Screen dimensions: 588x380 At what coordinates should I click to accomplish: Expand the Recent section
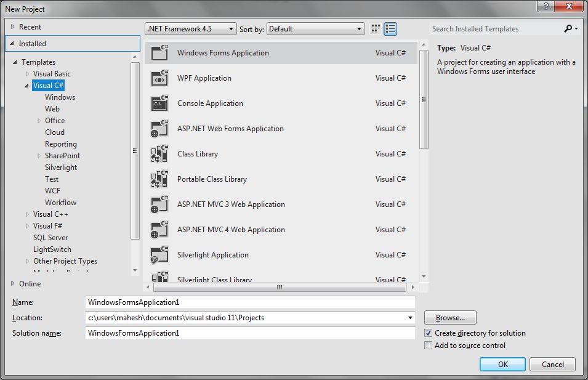coord(12,26)
